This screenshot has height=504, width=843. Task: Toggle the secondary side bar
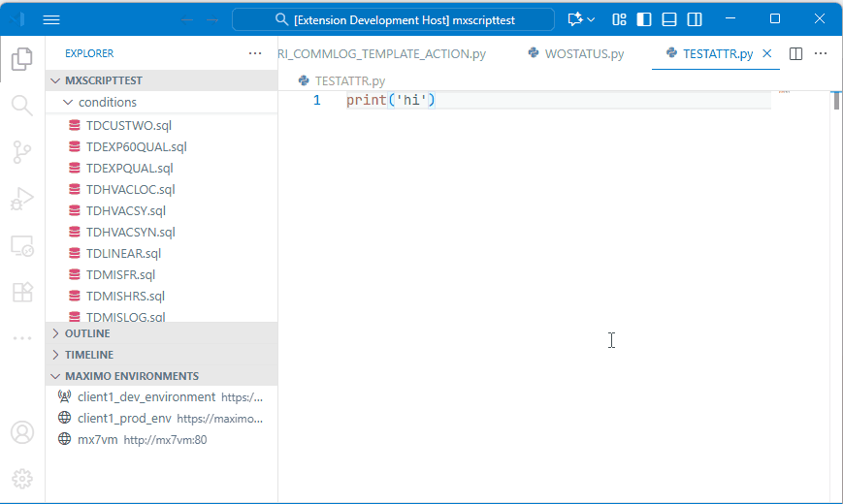[x=695, y=20]
